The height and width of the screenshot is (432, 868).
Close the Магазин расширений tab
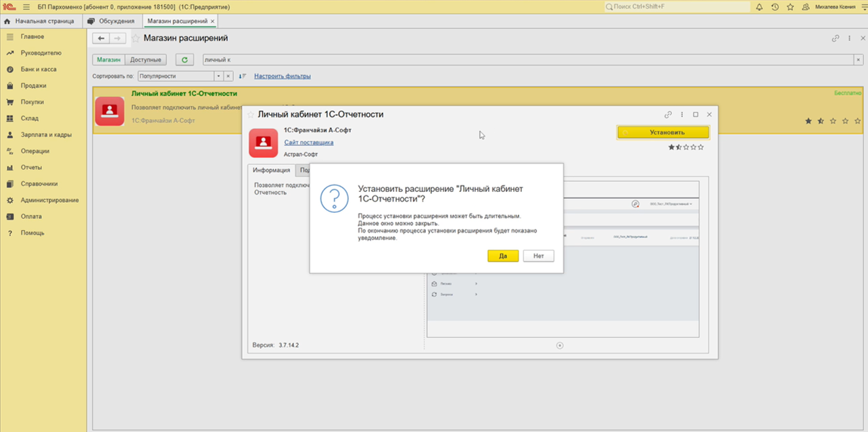(x=213, y=21)
